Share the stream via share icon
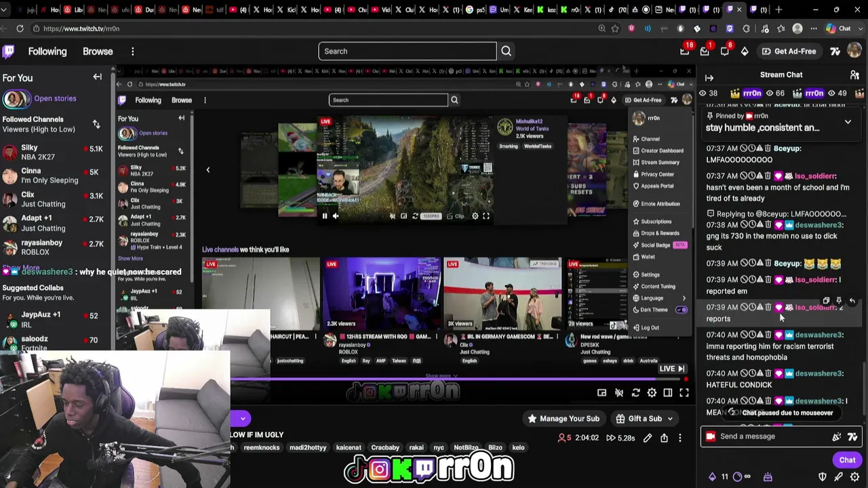Screen dimensions: 868x488 664,438
